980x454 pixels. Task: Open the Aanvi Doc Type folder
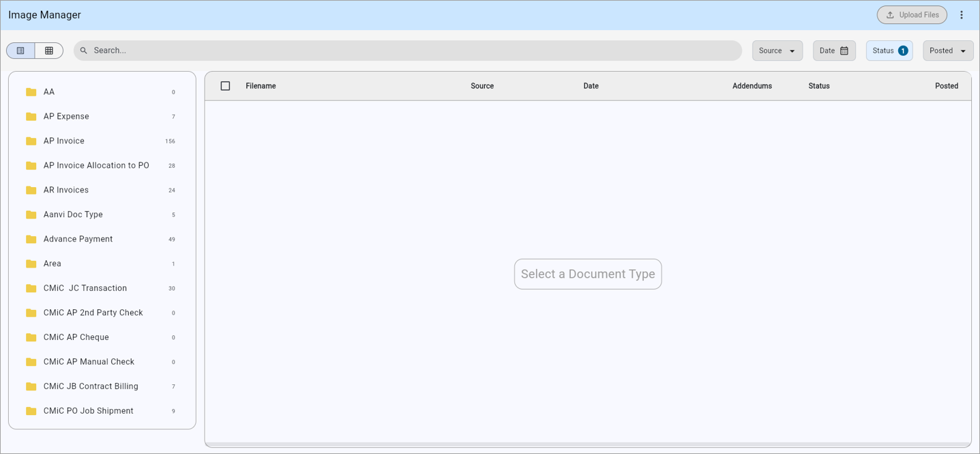pos(102,215)
